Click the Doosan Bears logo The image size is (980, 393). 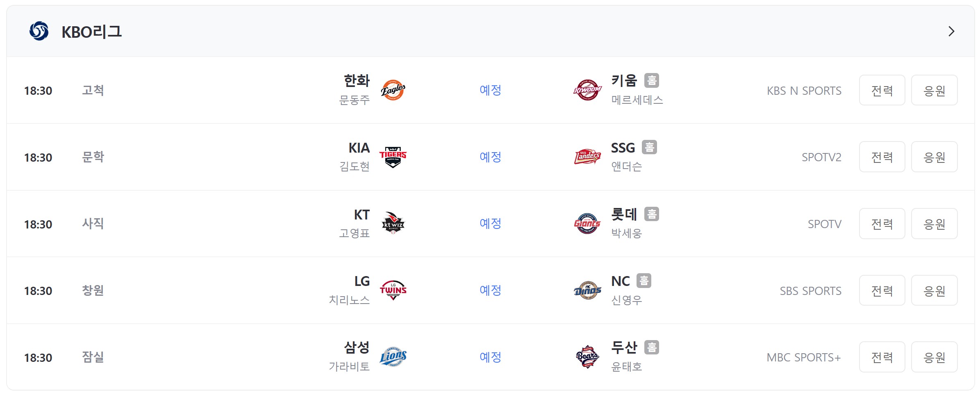(x=587, y=357)
